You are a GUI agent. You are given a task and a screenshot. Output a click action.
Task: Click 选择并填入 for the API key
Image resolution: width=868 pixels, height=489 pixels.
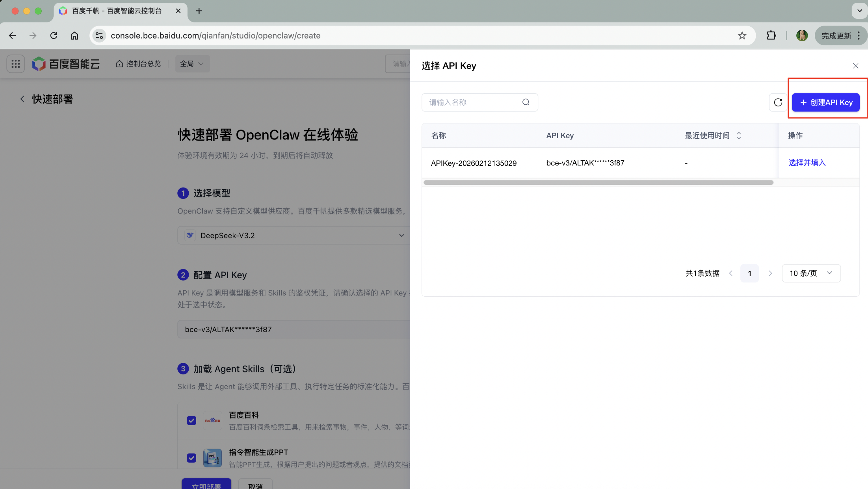[807, 163]
